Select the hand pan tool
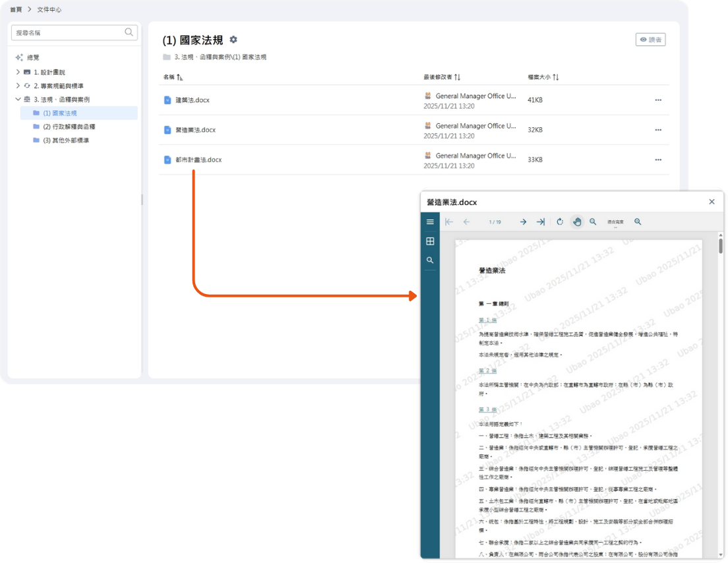This screenshot has width=728, height=563. tap(577, 222)
